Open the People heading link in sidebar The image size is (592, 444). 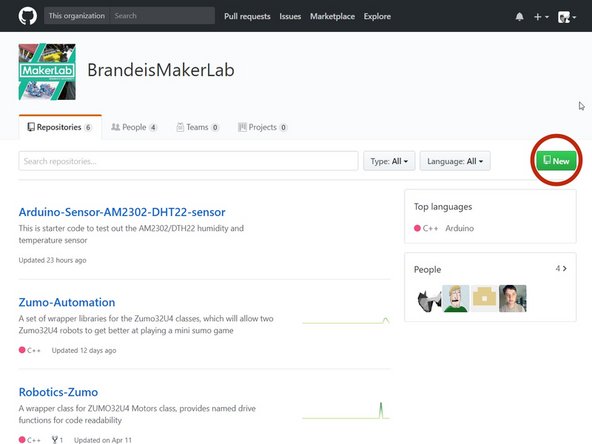pos(427,270)
